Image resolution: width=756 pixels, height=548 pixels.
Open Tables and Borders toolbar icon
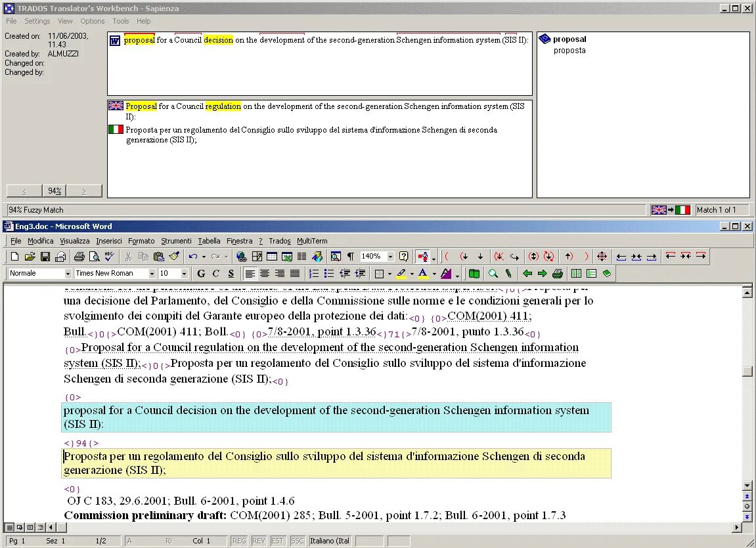257,257
